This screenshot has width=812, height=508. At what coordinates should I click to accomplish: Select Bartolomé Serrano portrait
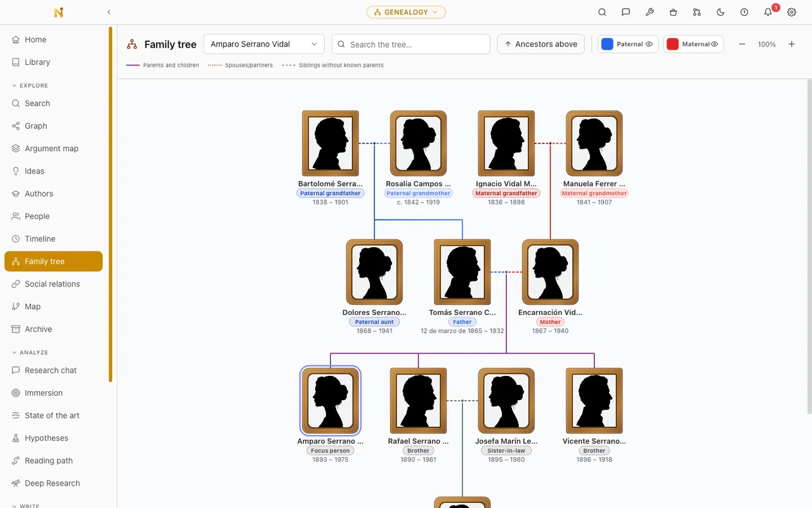[x=330, y=144]
